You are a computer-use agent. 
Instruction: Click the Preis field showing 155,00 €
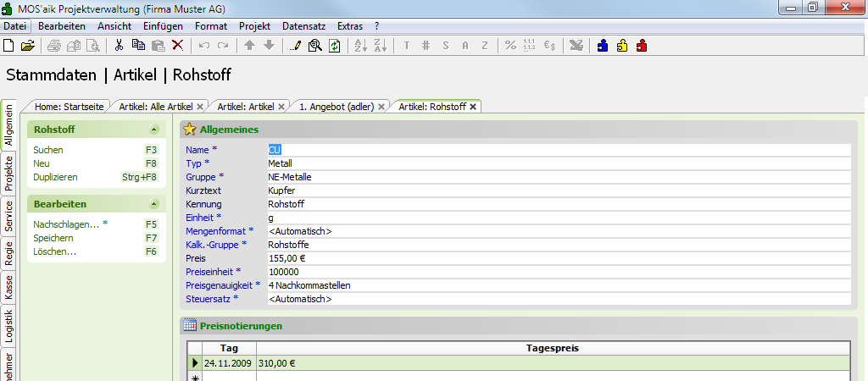coord(559,258)
